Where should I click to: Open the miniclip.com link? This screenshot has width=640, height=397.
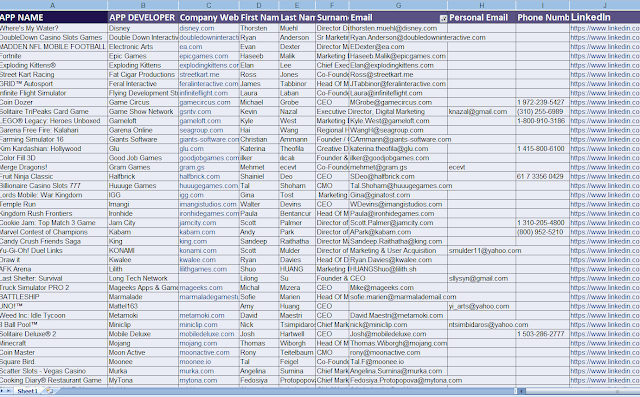198,325
